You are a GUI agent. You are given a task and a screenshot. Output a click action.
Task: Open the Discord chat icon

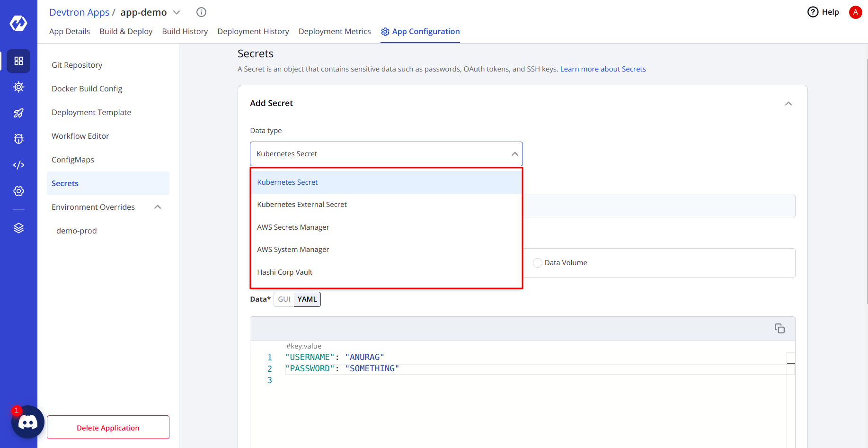click(27, 421)
